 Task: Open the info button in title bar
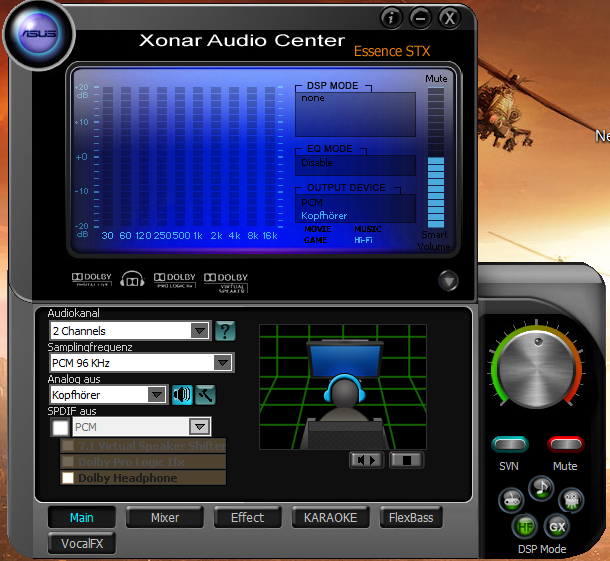[391, 18]
